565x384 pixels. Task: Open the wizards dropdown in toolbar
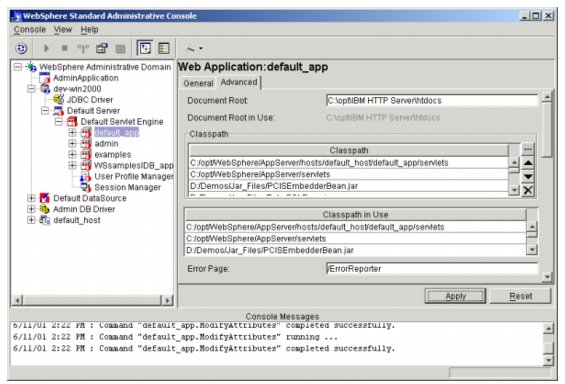[x=194, y=48]
